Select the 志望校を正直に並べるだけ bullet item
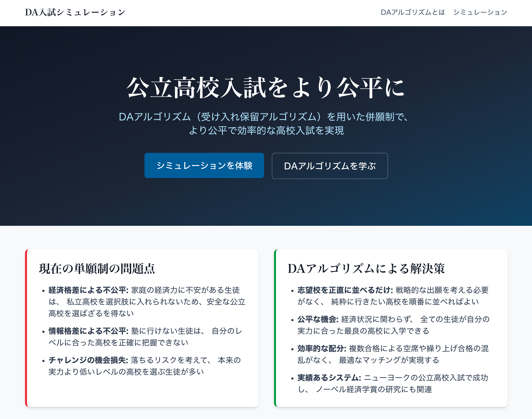This screenshot has height=419, width=532. tap(345, 290)
